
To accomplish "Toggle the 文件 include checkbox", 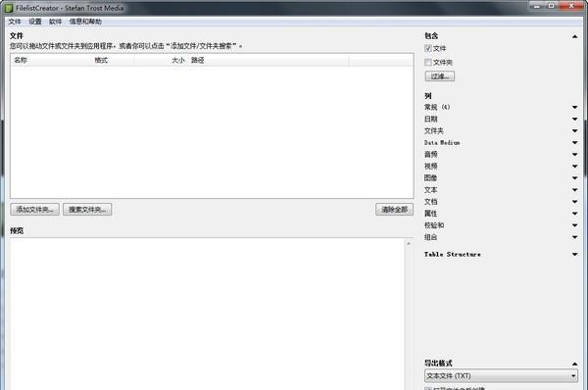I will tap(428, 48).
